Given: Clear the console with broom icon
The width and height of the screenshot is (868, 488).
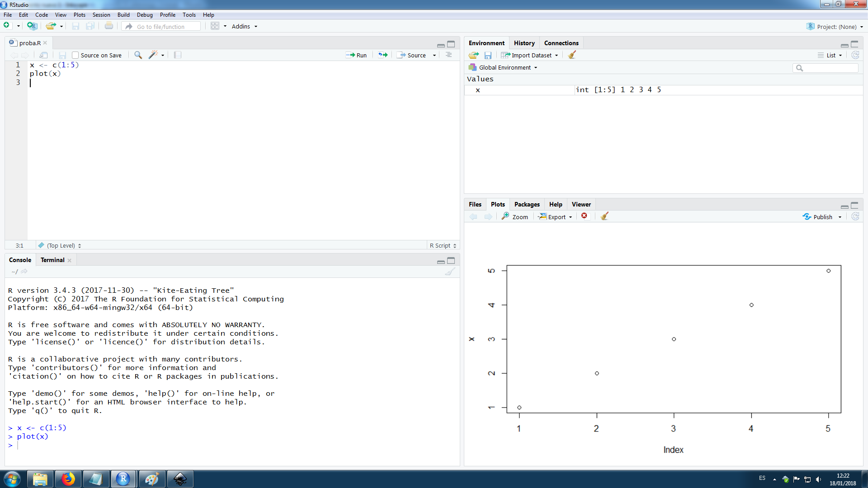Looking at the screenshot, I should [x=450, y=272].
